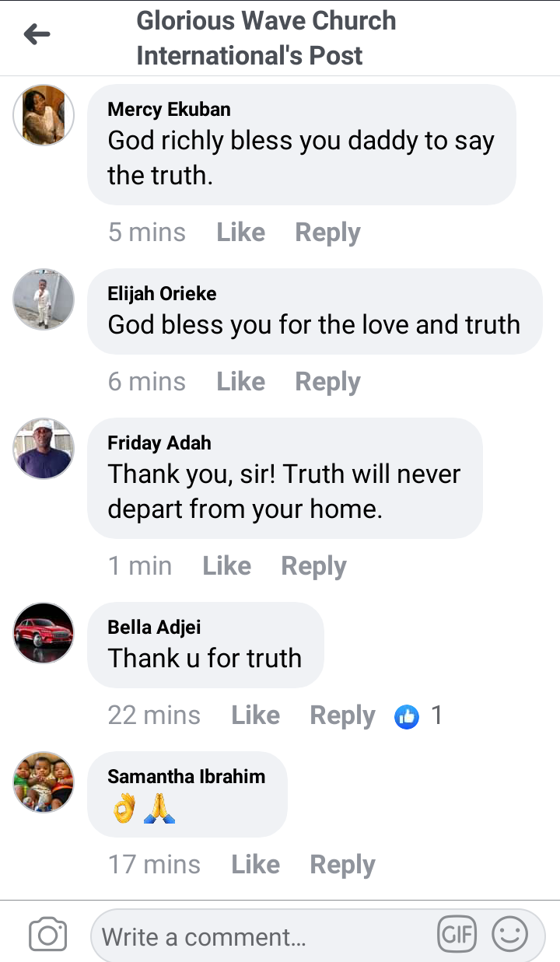Viewport: 560px width, 962px height.
Task: Open the emoji smiley picker
Action: pos(510,934)
